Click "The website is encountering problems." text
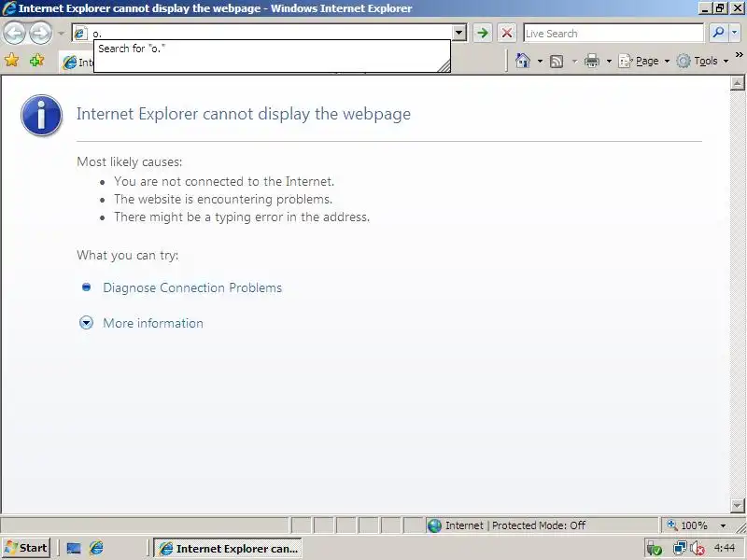Screen dimensions: 747x560 pos(223,199)
